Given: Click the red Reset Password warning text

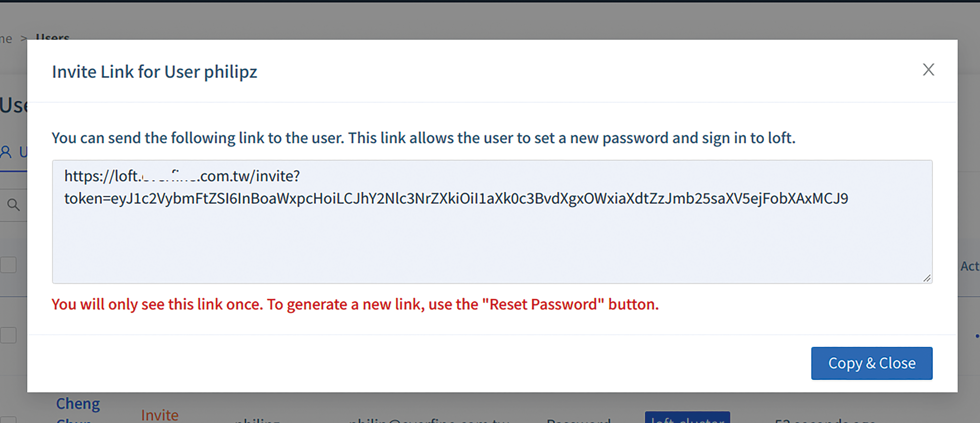Looking at the screenshot, I should [x=355, y=304].
